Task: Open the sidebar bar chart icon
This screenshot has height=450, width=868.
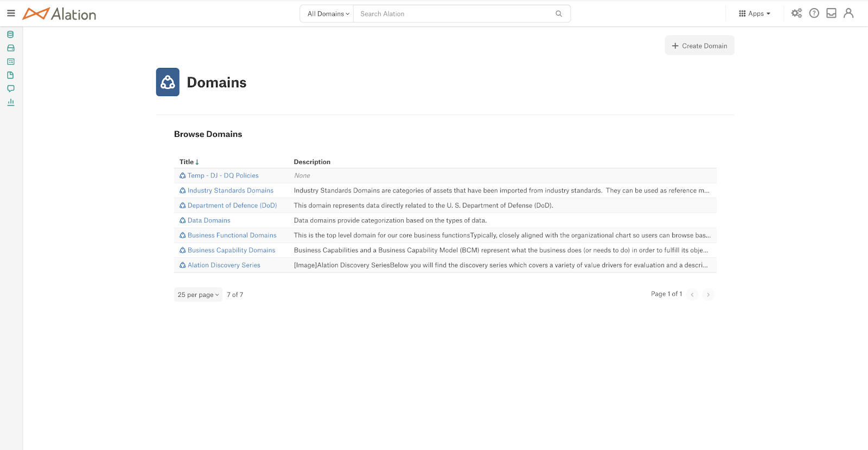Action: point(10,102)
